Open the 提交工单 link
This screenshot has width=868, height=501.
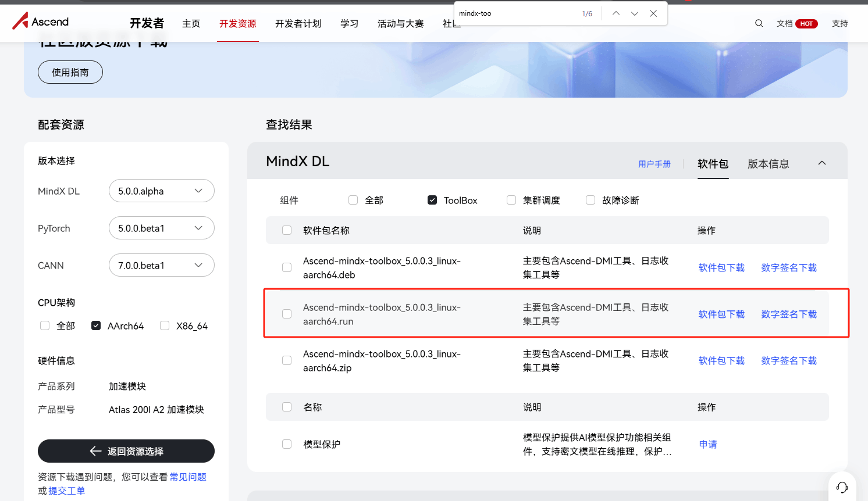click(67, 491)
